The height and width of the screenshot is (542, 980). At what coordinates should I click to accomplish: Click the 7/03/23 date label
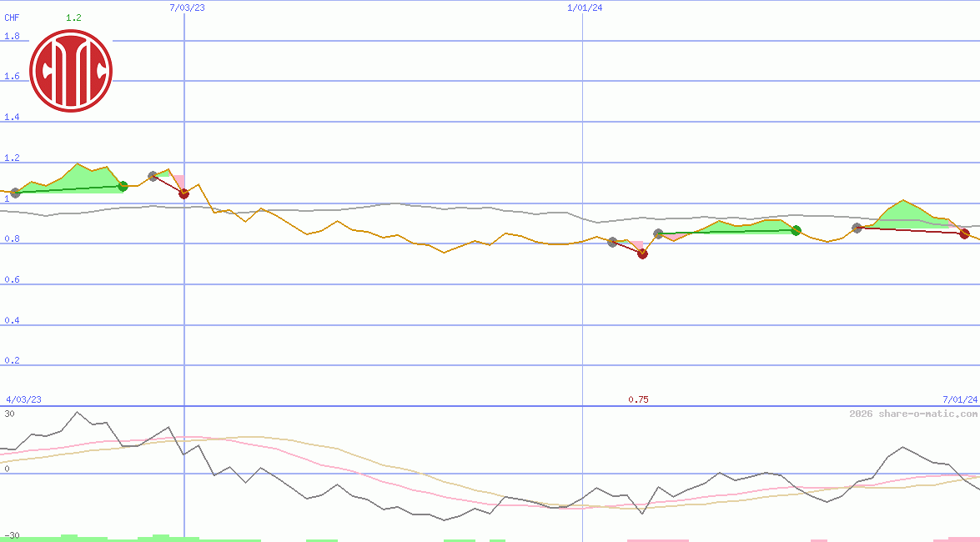coord(185,8)
